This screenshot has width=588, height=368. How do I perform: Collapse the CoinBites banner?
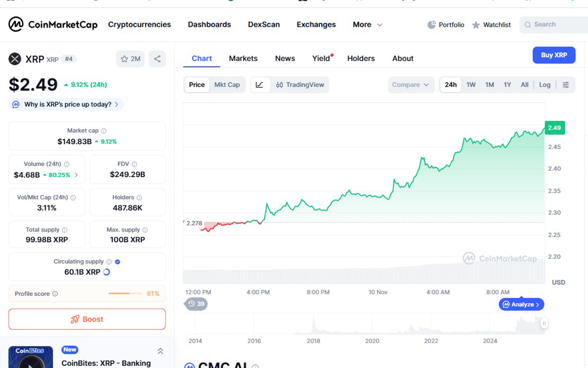click(x=160, y=351)
